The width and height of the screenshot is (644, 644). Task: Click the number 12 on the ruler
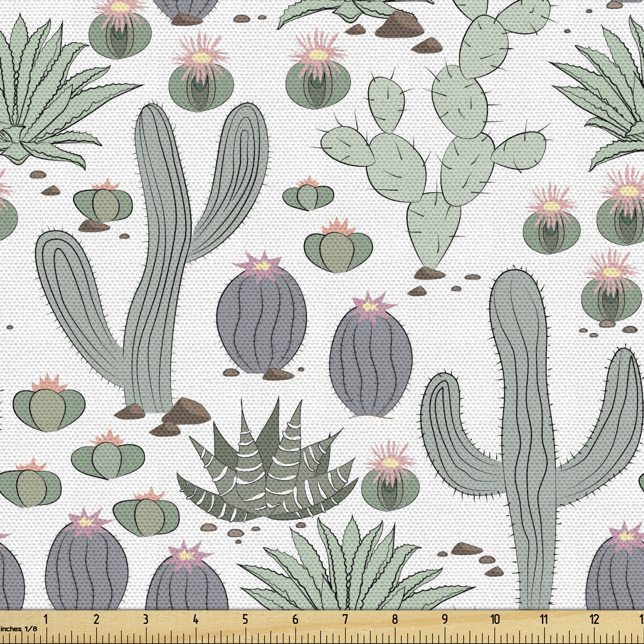coord(595,619)
